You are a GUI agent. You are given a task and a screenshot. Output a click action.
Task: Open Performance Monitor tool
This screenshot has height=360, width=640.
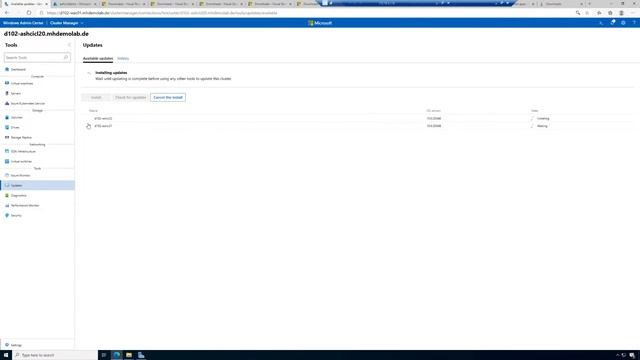click(x=25, y=205)
